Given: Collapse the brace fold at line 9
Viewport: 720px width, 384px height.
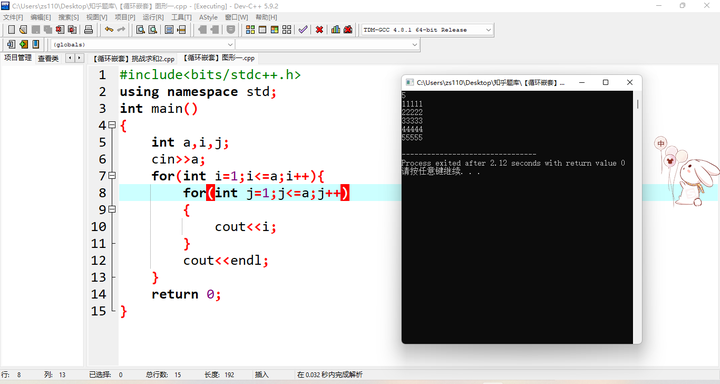Looking at the screenshot, I should click(x=112, y=209).
